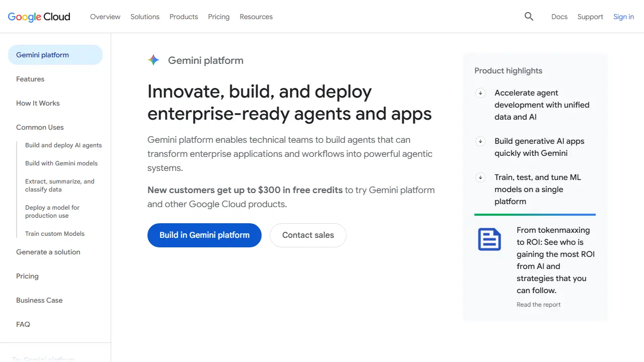
Task: Select Gemini platform in the sidebar
Action: (55, 55)
